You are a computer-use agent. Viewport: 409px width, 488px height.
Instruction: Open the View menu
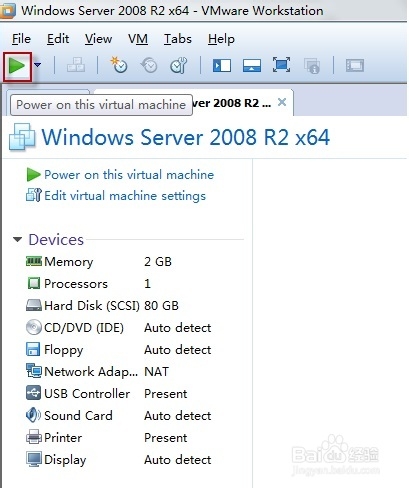pos(98,39)
